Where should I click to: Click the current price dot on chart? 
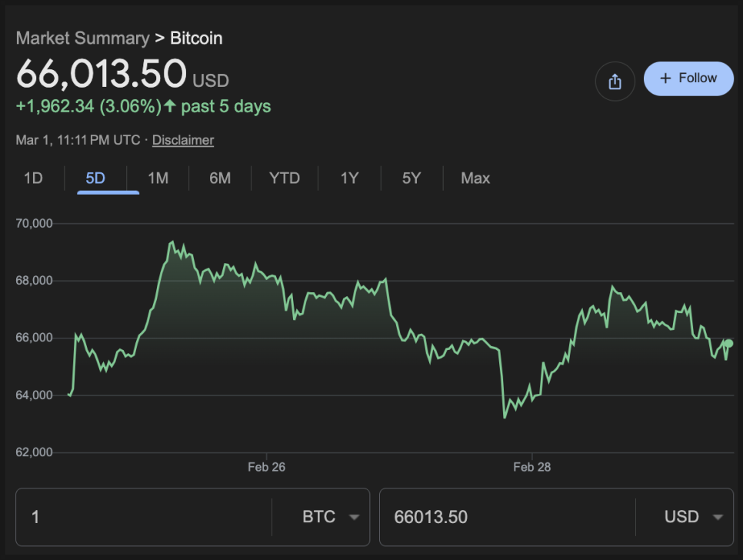point(728,343)
